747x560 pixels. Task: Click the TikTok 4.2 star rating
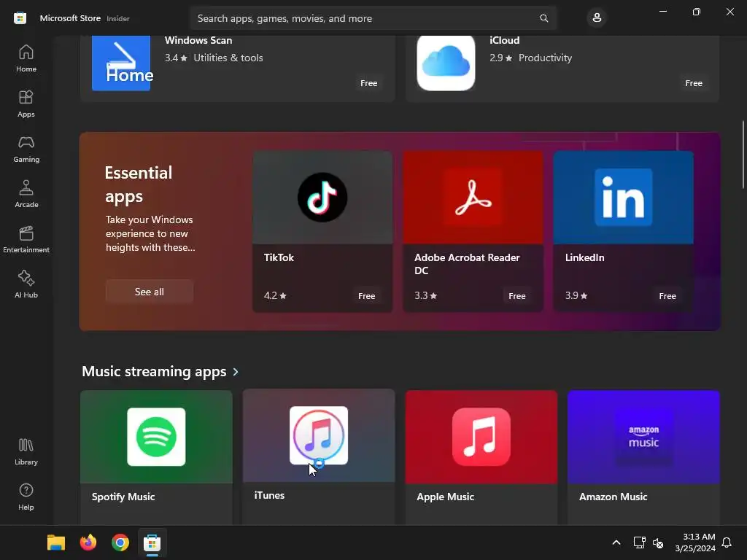click(275, 296)
